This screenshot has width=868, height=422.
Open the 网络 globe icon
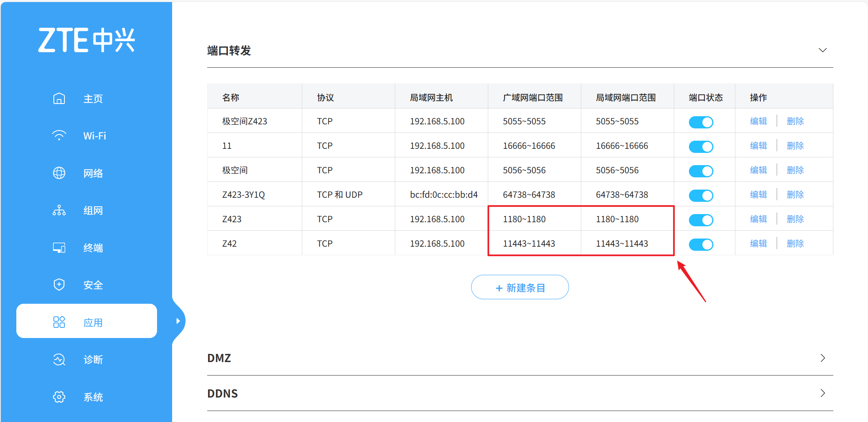pyautogui.click(x=59, y=173)
